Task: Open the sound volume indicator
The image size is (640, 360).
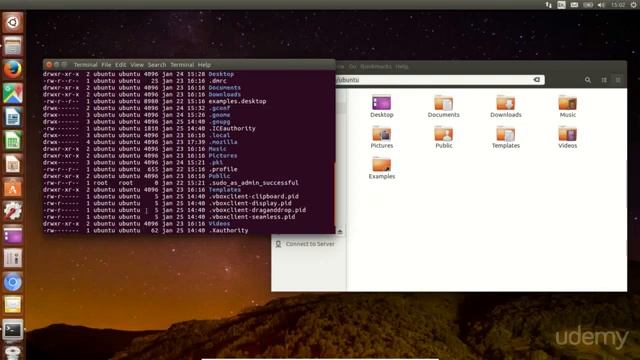Action: click(601, 5)
